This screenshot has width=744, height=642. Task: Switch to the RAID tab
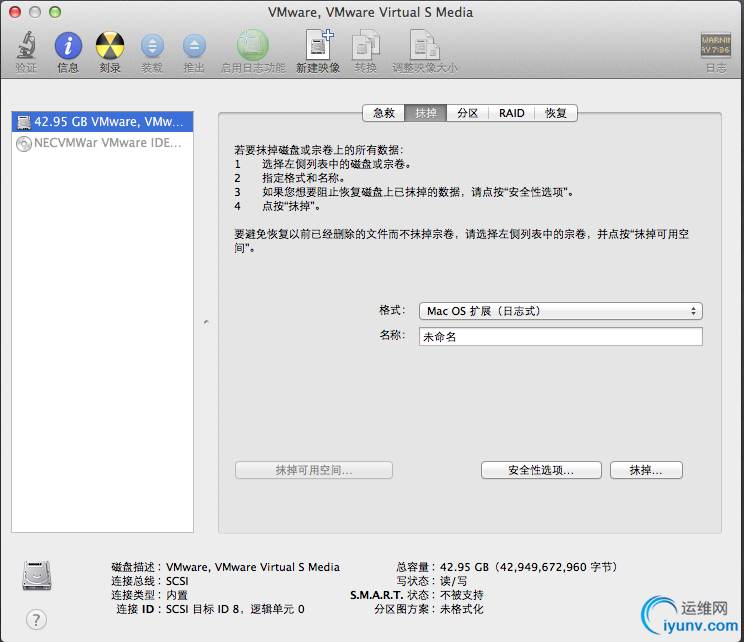[x=512, y=113]
